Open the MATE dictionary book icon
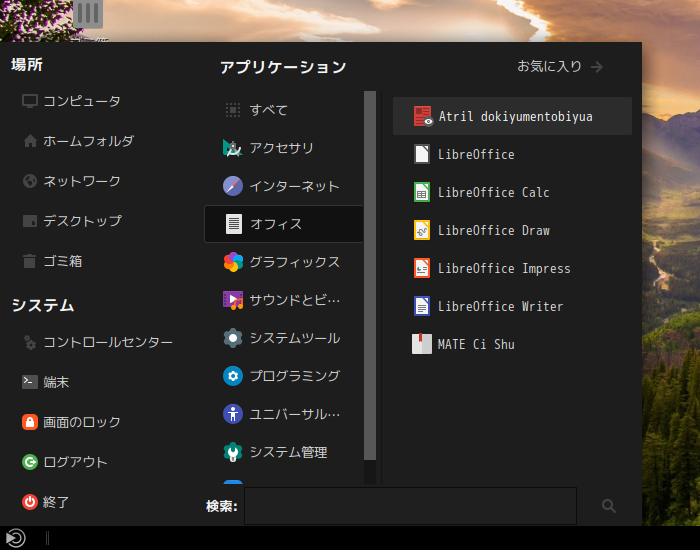700x550 pixels. (x=422, y=344)
